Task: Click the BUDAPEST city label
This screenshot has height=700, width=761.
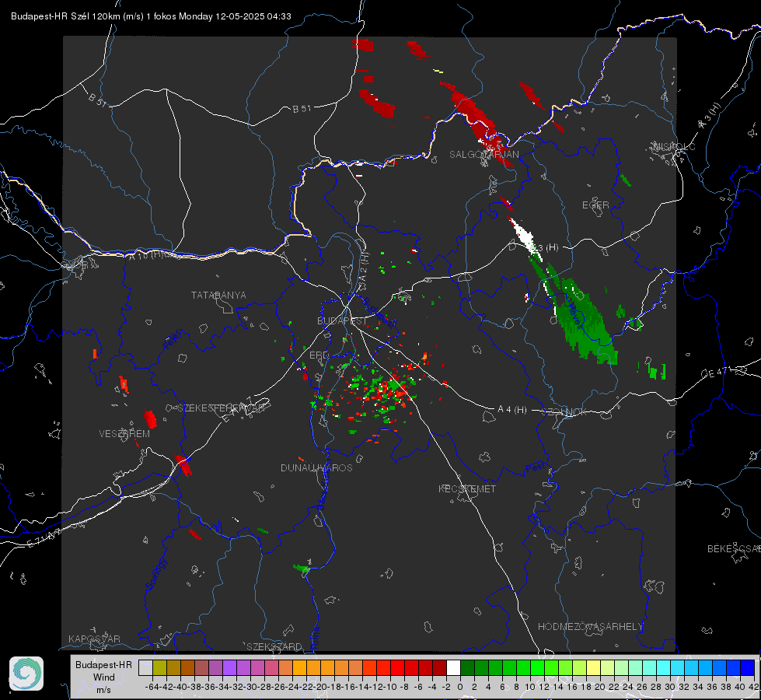Action: 342,320
